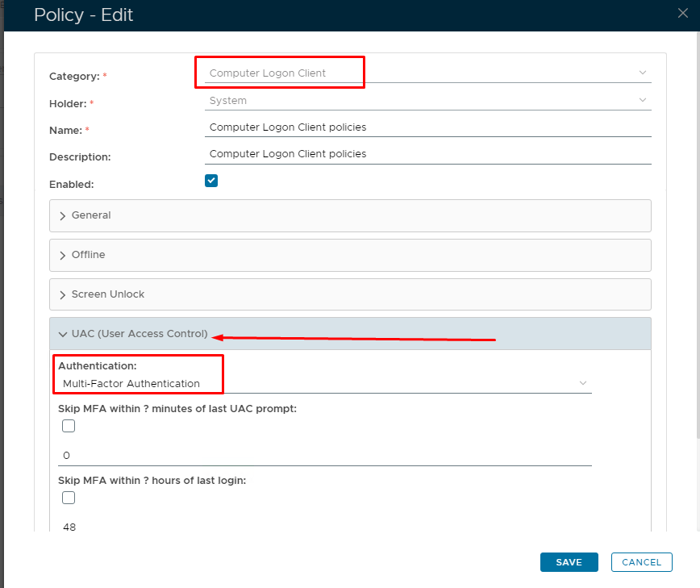Uncheck the Enabled checkbox

coord(211,181)
